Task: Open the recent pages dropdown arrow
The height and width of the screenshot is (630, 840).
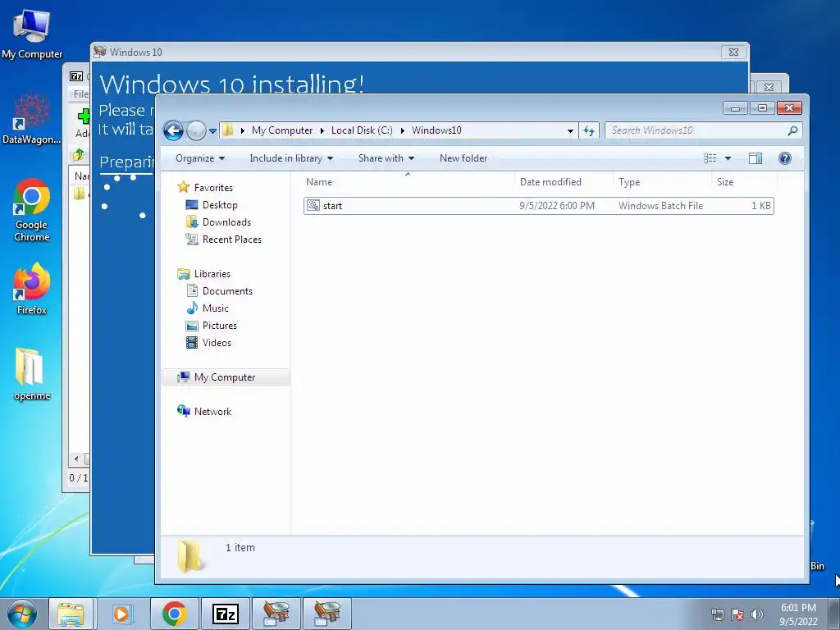Action: pyautogui.click(x=212, y=130)
